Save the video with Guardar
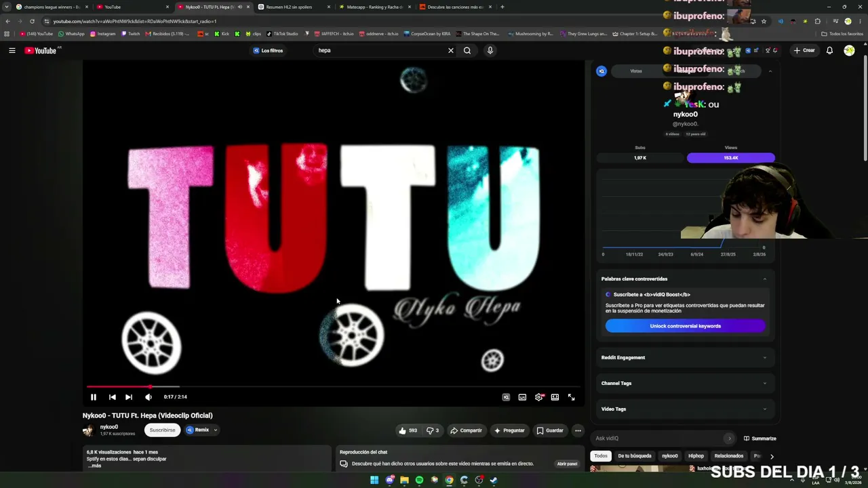Image resolution: width=868 pixels, height=488 pixels. (x=550, y=430)
